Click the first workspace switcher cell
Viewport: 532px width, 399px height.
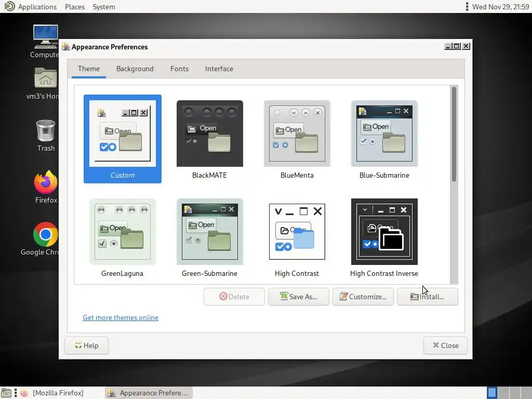(493, 393)
